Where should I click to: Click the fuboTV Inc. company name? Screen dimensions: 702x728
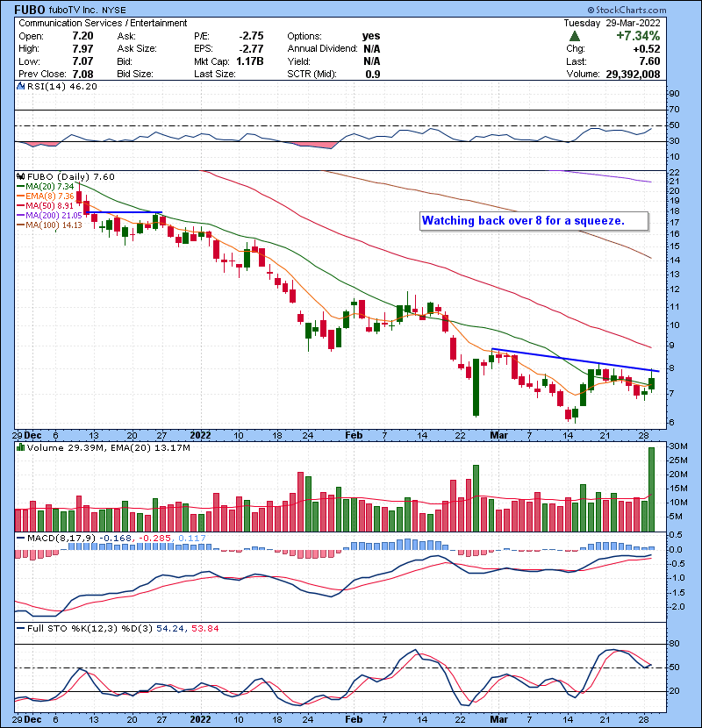74,11
